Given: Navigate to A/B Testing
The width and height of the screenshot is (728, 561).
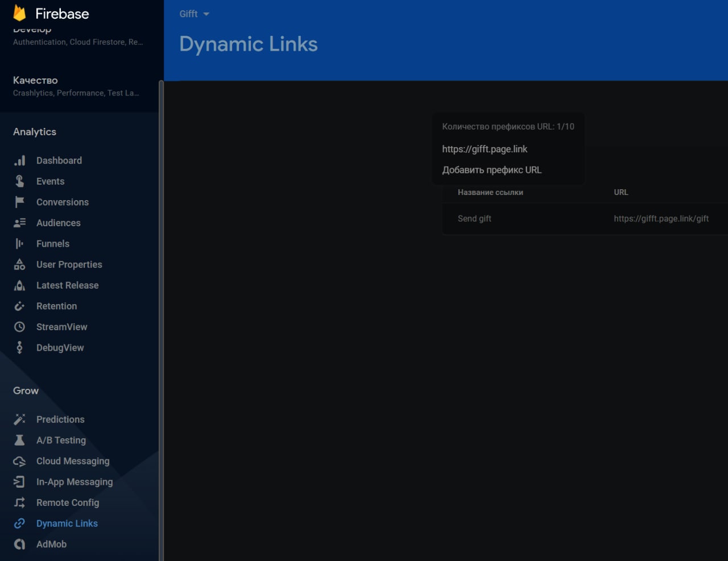Looking at the screenshot, I should [61, 441].
